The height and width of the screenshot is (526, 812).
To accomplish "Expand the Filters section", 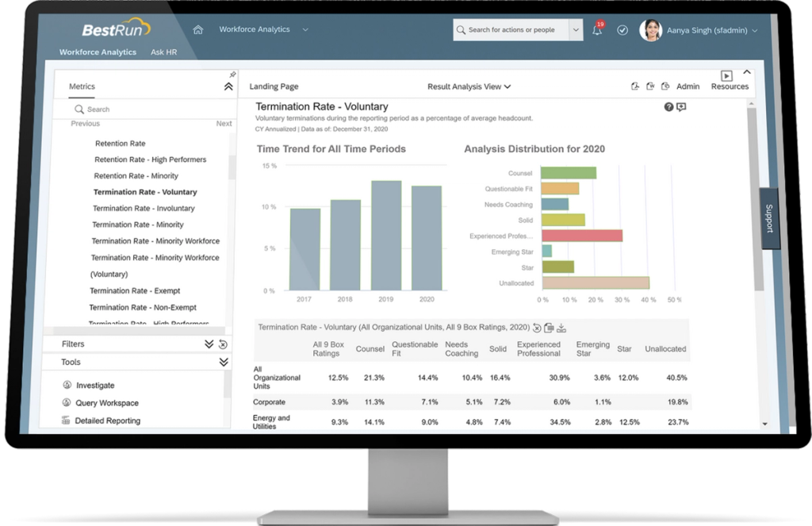I will tap(209, 344).
